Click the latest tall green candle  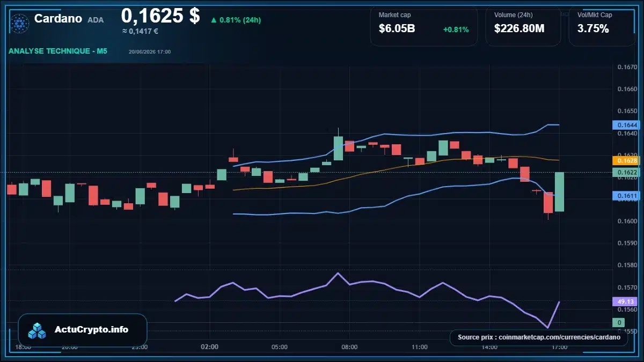point(559,191)
